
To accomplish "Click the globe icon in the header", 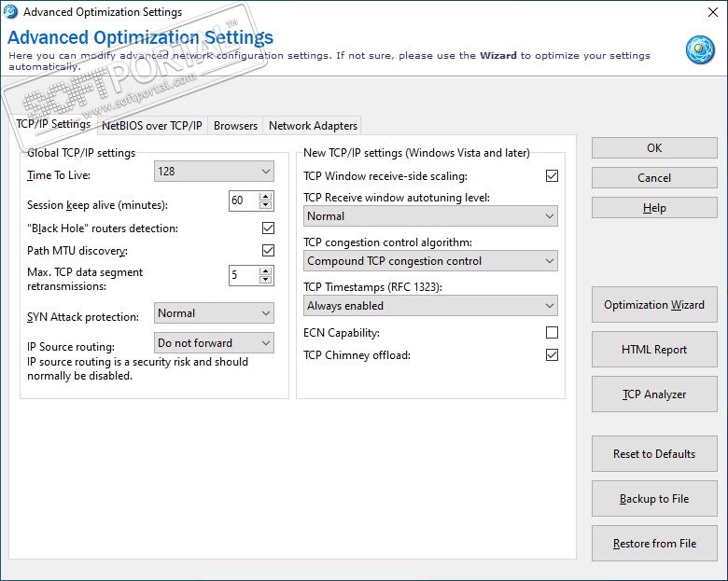I will click(700, 49).
